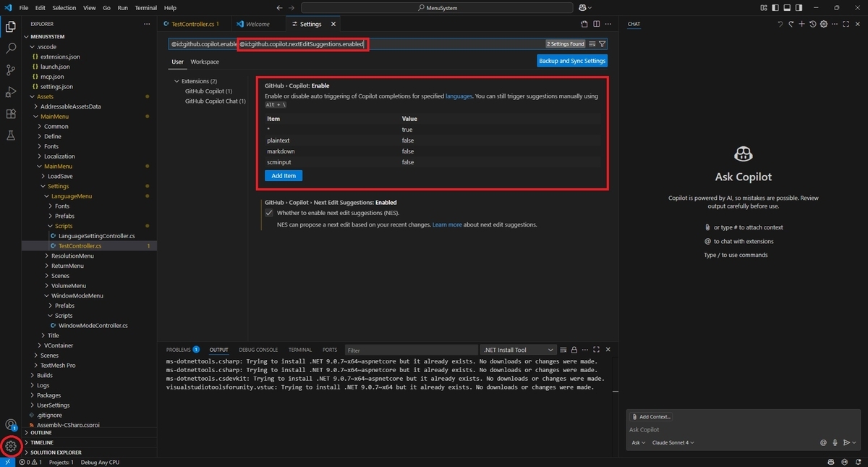868x467 pixels.
Task: Open the PORTS panel tab
Action: [330, 350]
